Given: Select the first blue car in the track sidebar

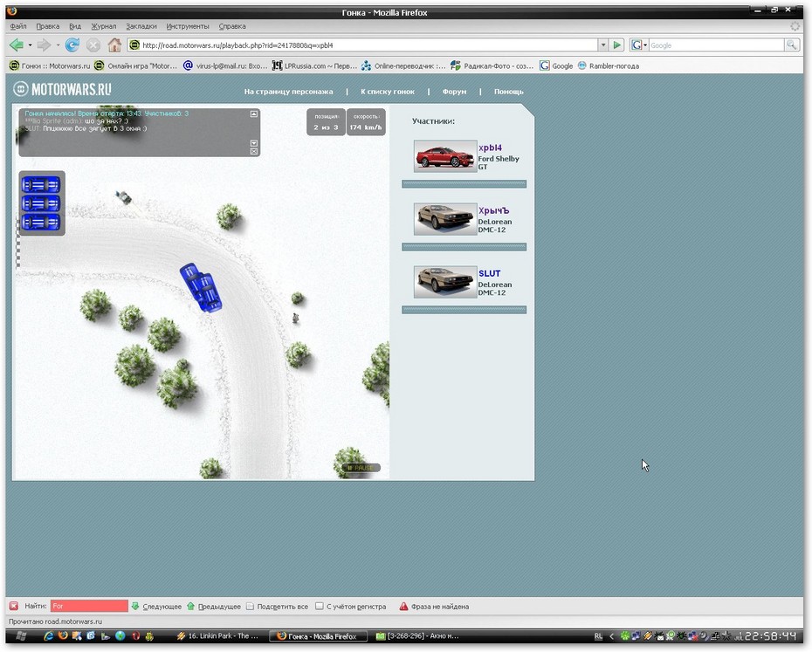Looking at the screenshot, I should [41, 184].
